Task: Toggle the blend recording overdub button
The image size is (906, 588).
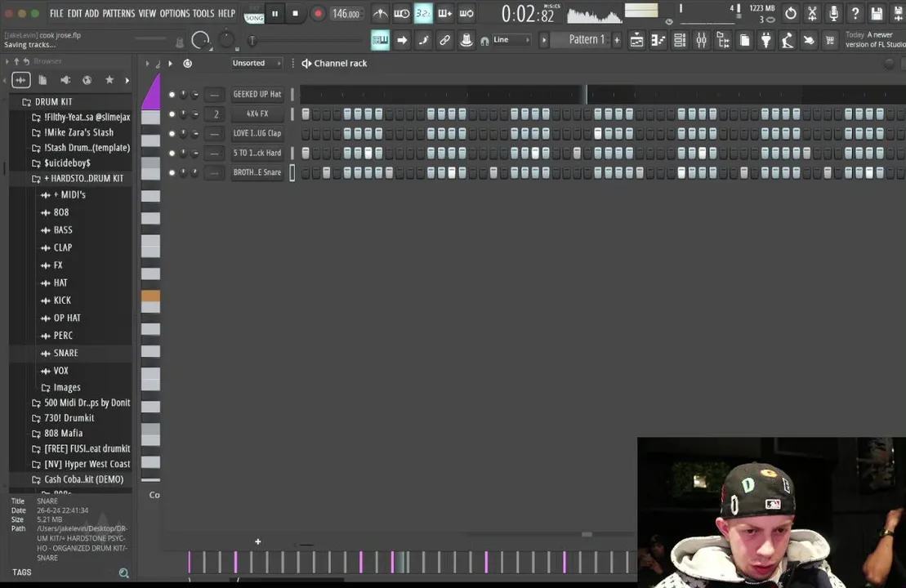Action: 445,13
